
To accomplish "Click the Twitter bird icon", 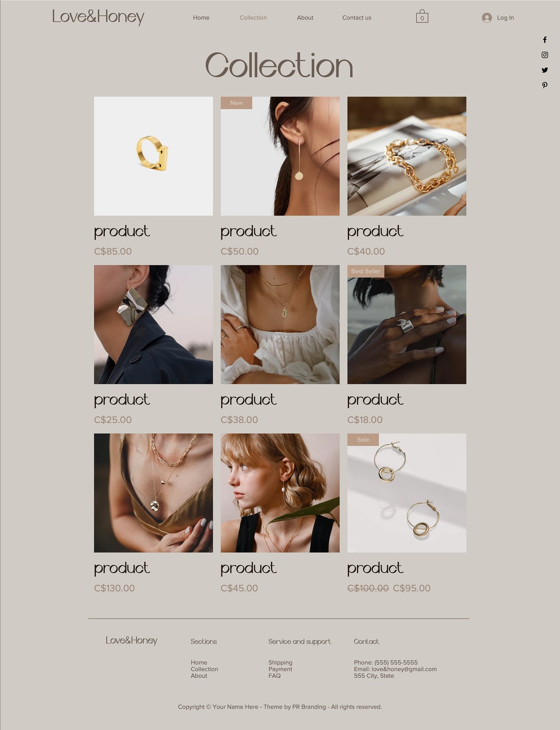I will (544, 70).
